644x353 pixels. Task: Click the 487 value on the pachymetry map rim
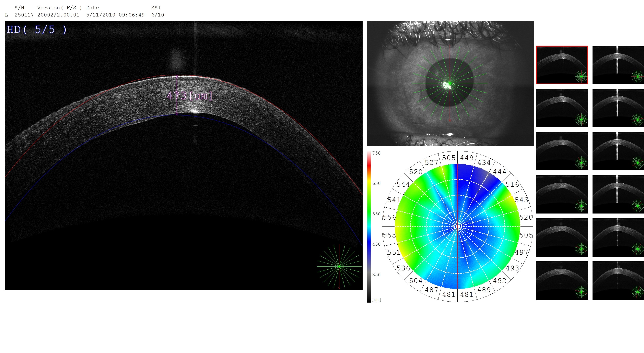coord(432,290)
